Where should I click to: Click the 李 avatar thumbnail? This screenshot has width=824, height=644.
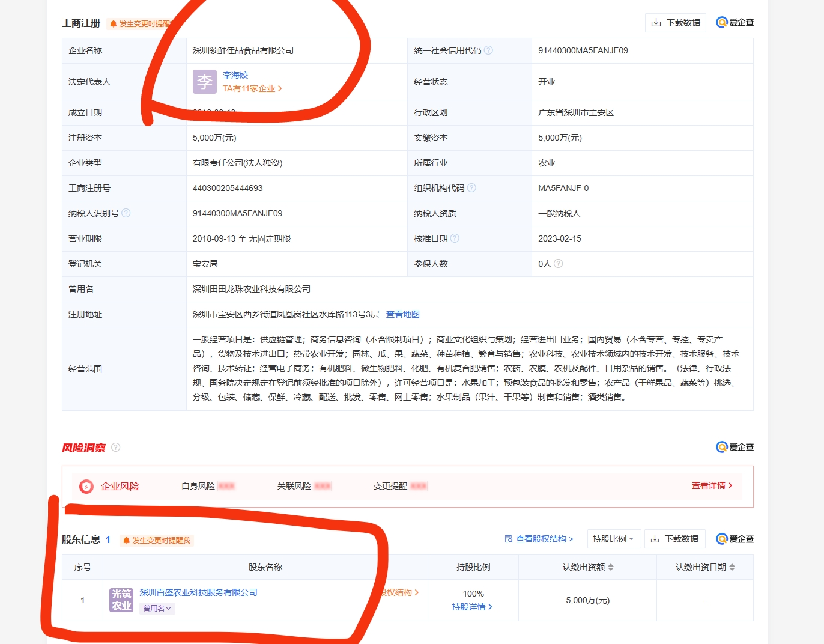pyautogui.click(x=205, y=82)
